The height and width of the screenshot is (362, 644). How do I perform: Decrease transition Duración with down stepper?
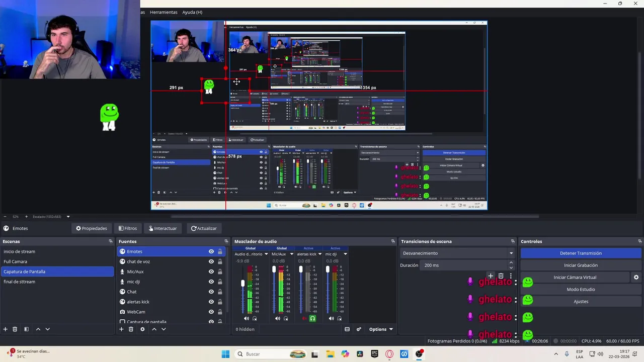pos(511,267)
